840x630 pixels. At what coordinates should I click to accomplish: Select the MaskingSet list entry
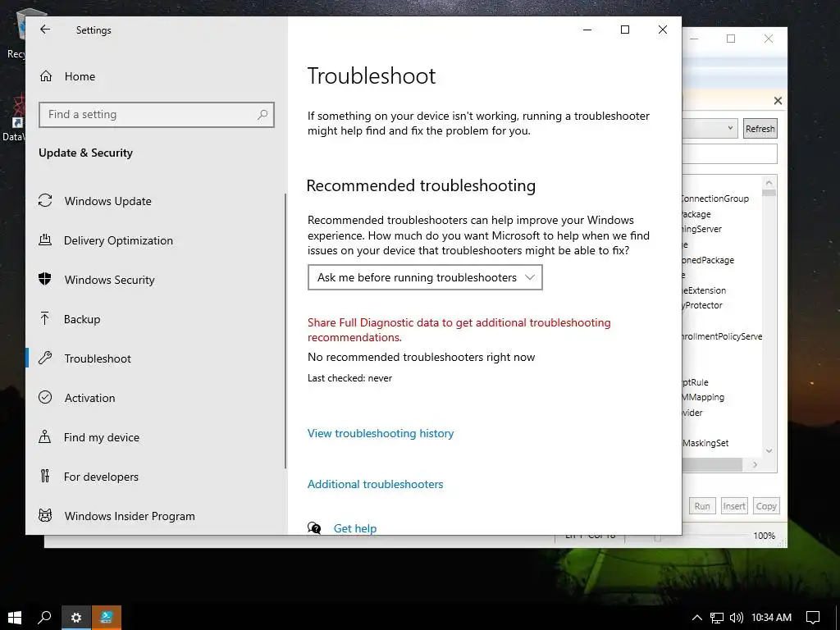[x=705, y=443]
